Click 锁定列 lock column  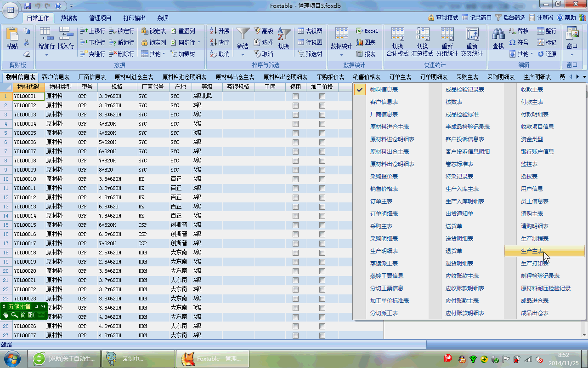pyautogui.click(x=153, y=42)
